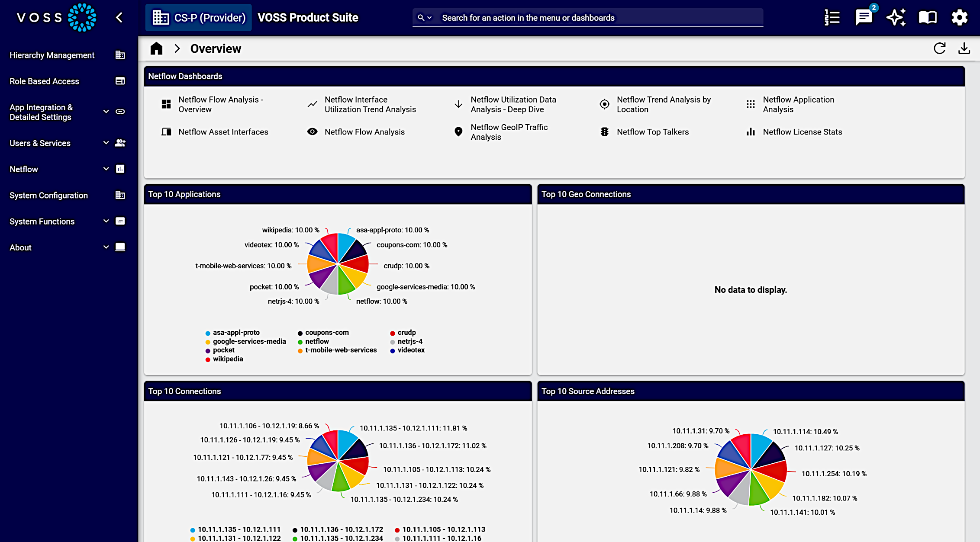Open Netflow Interface Utilization Trend Analysis
The height and width of the screenshot is (542, 980).
tap(370, 104)
